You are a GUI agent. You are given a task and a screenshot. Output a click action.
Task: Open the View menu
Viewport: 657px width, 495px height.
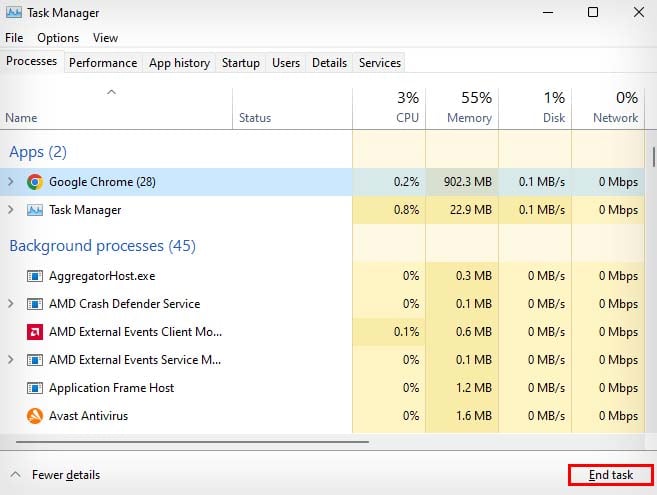pyautogui.click(x=105, y=38)
